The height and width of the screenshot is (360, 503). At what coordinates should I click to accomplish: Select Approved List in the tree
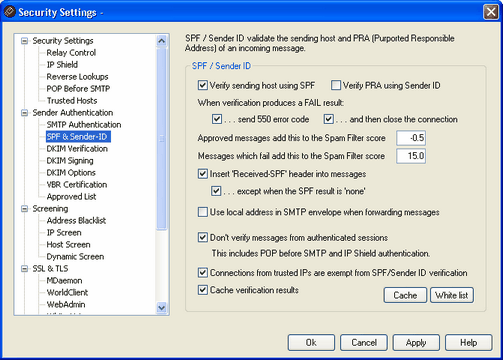71,197
